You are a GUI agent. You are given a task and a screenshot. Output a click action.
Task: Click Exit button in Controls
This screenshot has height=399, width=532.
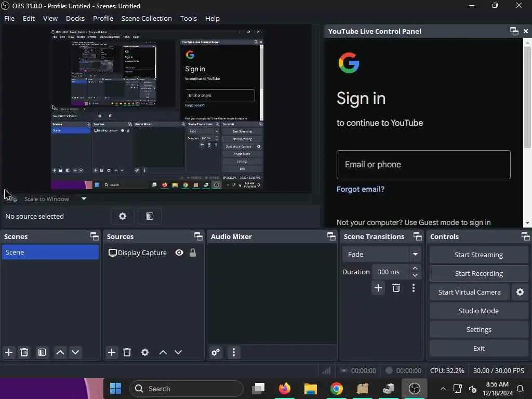pyautogui.click(x=478, y=348)
